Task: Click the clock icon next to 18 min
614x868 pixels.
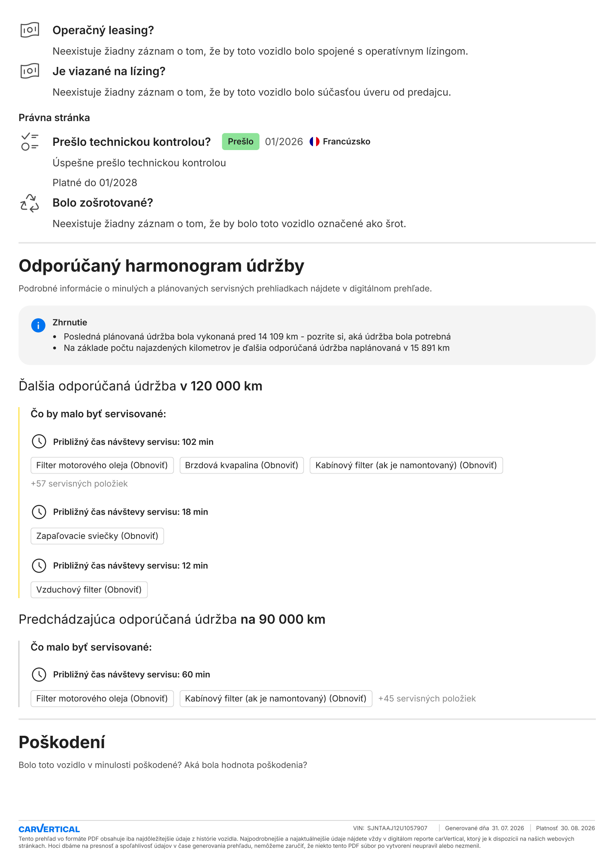Action: coord(39,512)
